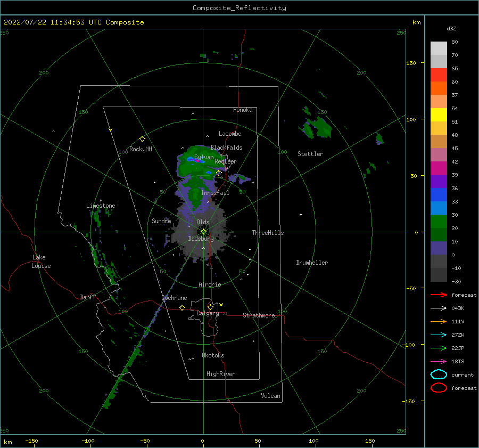Click the yellow V marker beside Calgary diamond

tap(221, 305)
